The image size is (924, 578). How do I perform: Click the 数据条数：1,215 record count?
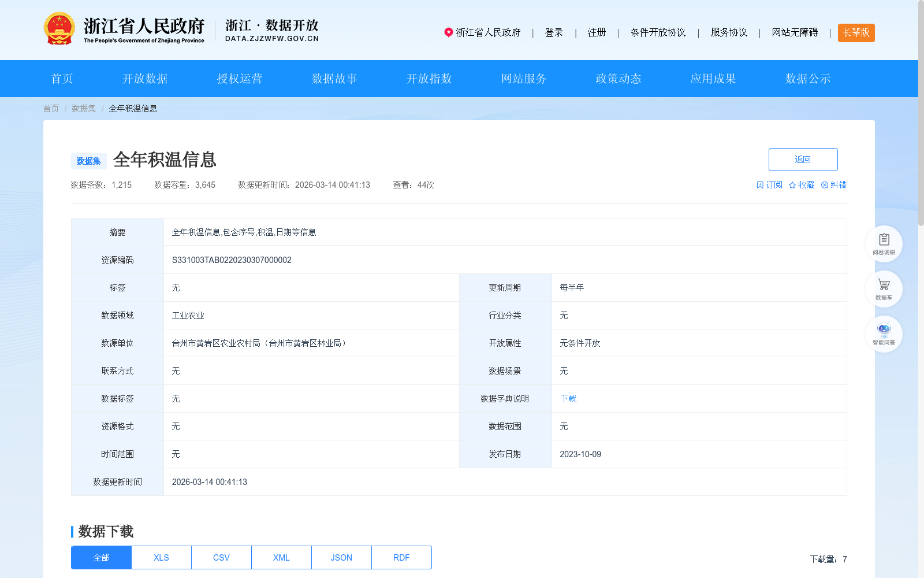[x=101, y=185]
